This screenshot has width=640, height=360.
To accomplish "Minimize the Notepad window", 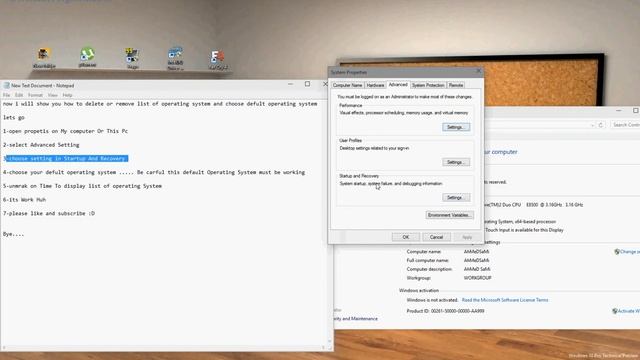I will point(290,84).
